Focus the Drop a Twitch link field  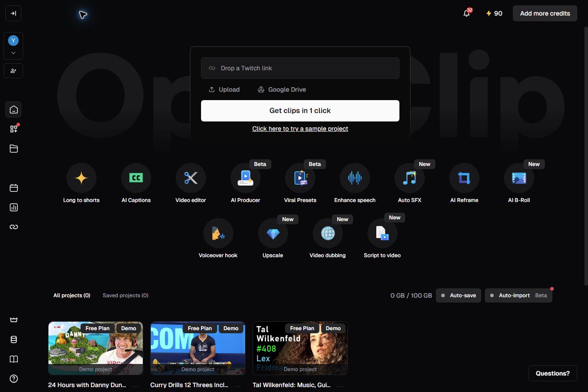[x=300, y=68]
